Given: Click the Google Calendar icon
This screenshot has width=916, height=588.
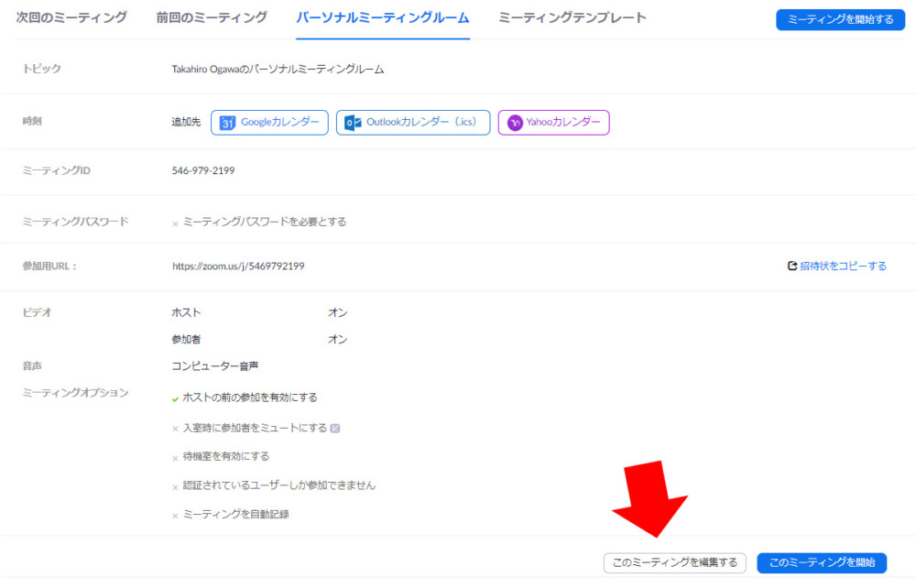Looking at the screenshot, I should coord(228,123).
